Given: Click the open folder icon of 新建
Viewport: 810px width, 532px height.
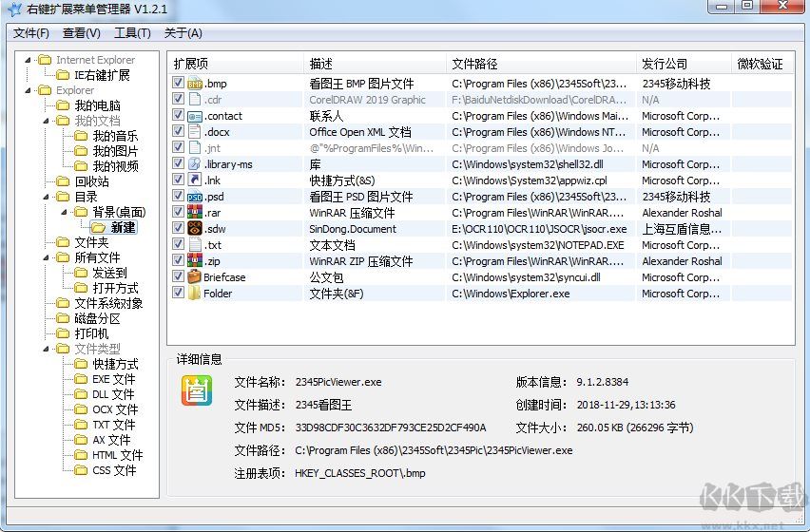Looking at the screenshot, I should click(98, 228).
